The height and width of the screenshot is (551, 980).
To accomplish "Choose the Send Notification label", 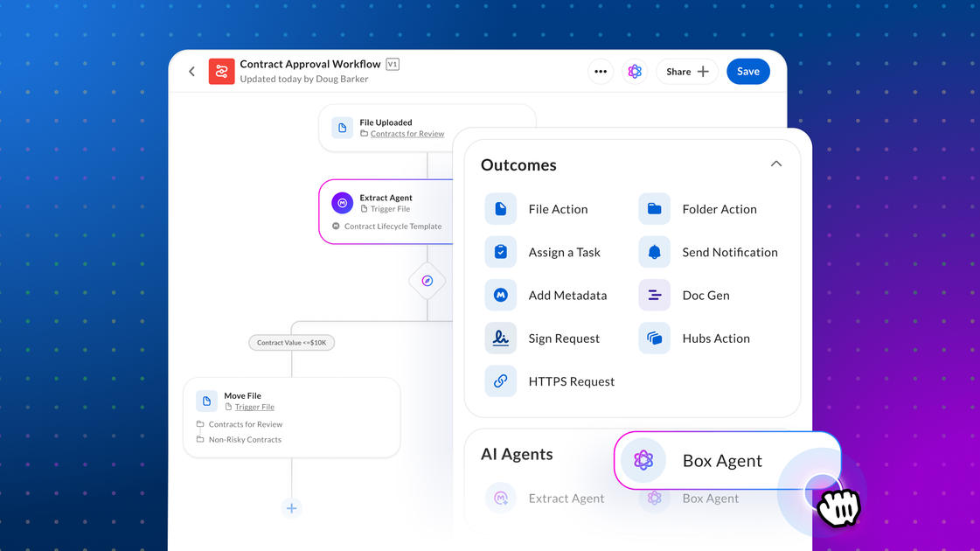I will 730,252.
